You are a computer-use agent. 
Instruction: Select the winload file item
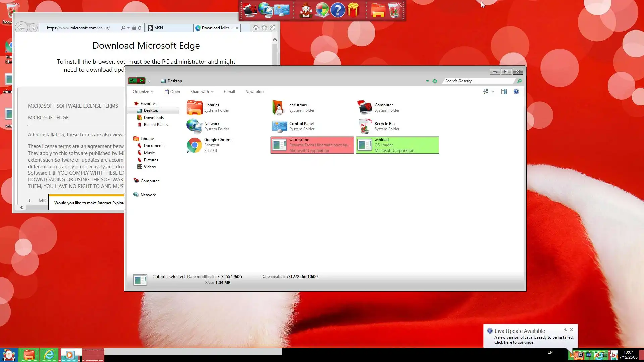(397, 145)
